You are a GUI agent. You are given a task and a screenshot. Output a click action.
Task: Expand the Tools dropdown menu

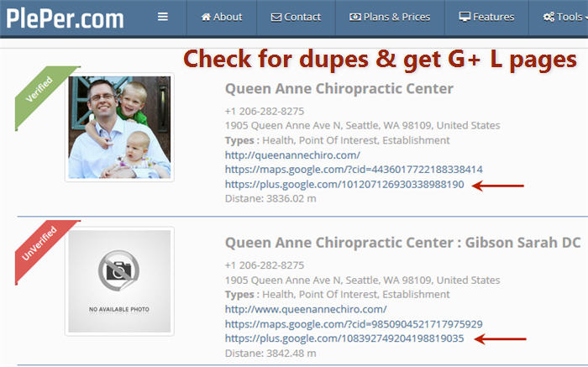565,17
